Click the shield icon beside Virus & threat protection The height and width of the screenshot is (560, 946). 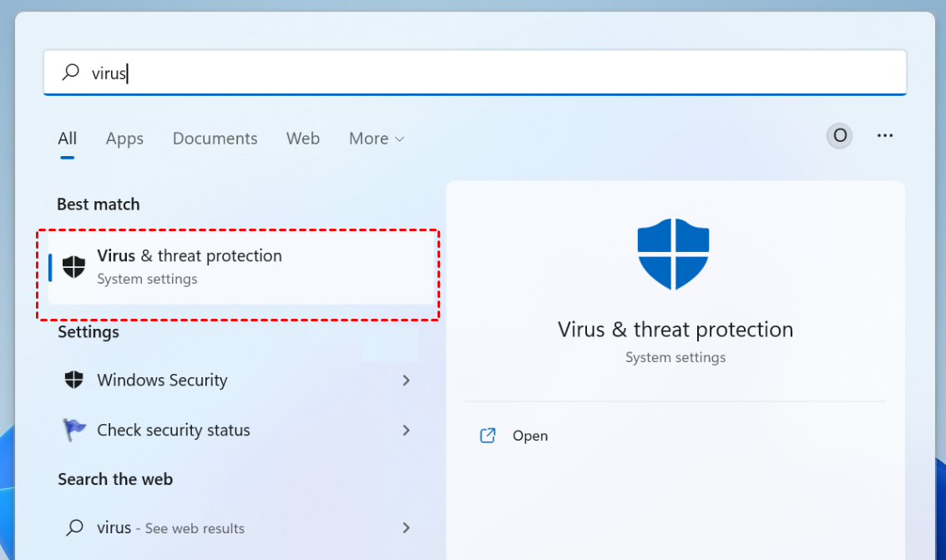coord(74,267)
